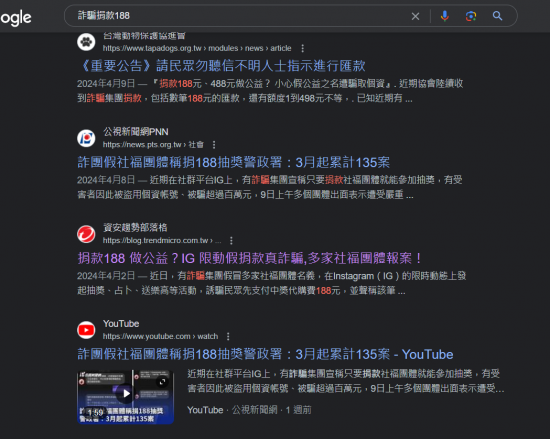Open more options for YouTube result

click(228, 337)
